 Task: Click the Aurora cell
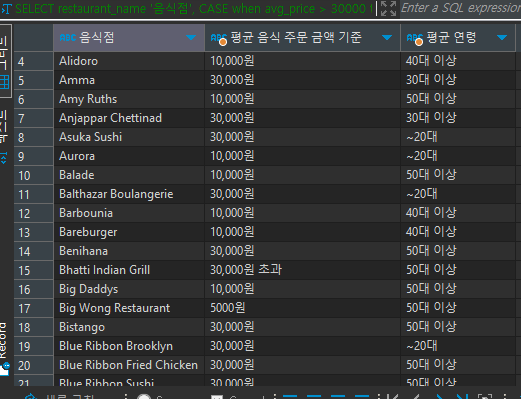click(x=129, y=156)
